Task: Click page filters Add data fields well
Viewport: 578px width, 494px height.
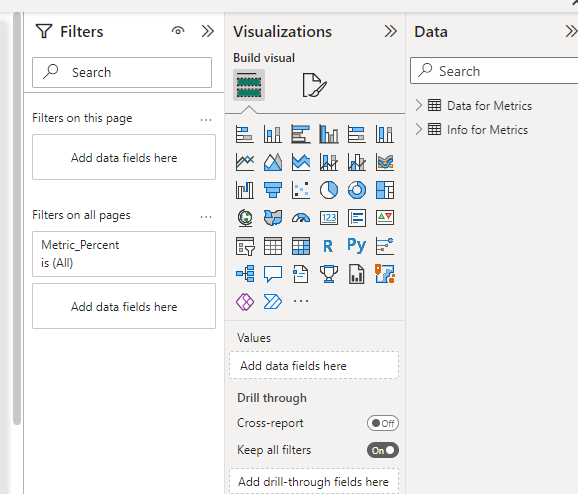Action: [x=124, y=157]
